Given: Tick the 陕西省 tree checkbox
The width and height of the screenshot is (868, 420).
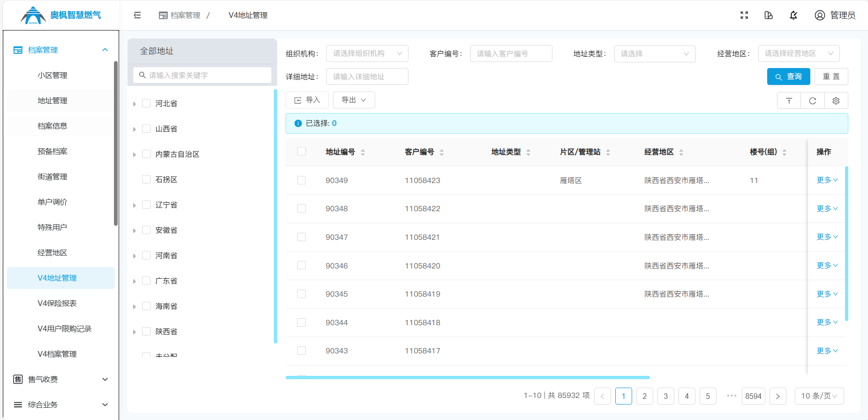Looking at the screenshot, I should pos(146,331).
